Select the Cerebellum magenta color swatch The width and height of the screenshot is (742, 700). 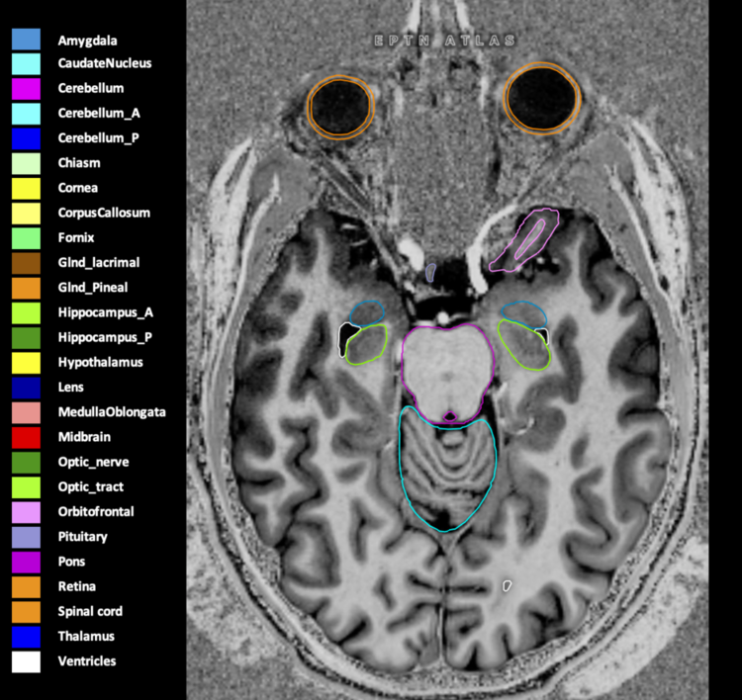tap(26, 88)
